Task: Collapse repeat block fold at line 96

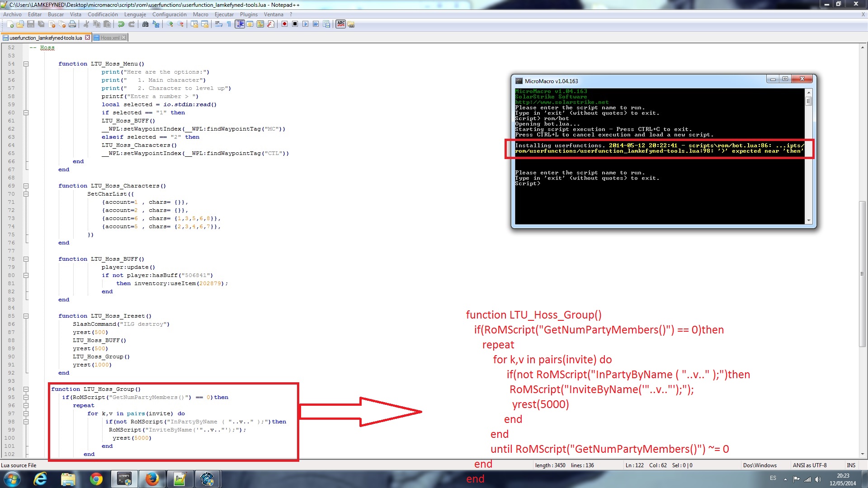Action: (x=26, y=405)
